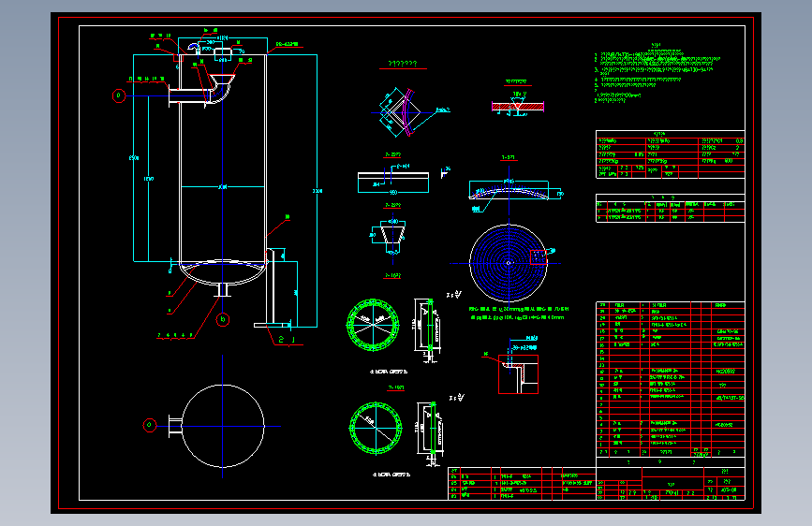The width and height of the screenshot is (812, 526).
Task: Click the bottom outlet nozzle on the dished head
Action: pyautogui.click(x=223, y=289)
